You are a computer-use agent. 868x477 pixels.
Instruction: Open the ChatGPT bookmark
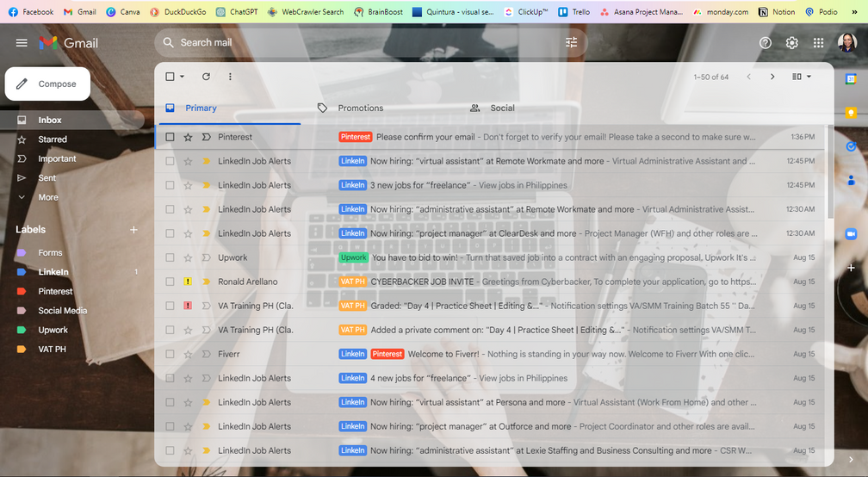point(237,11)
